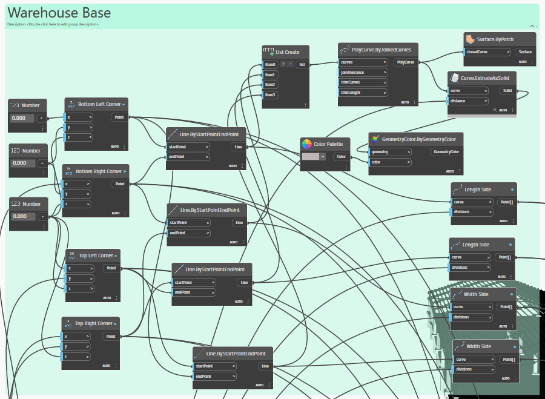Click the Bottom Right Corner node icon
Screen dimensions: 545x399
[69, 171]
